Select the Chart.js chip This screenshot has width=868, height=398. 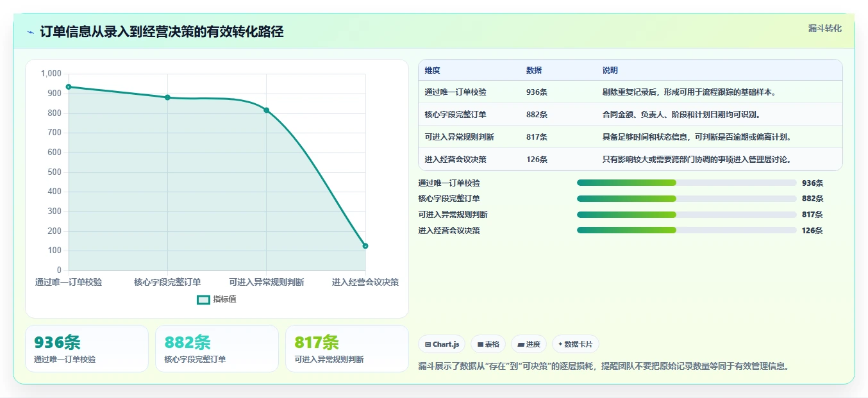[442, 344]
